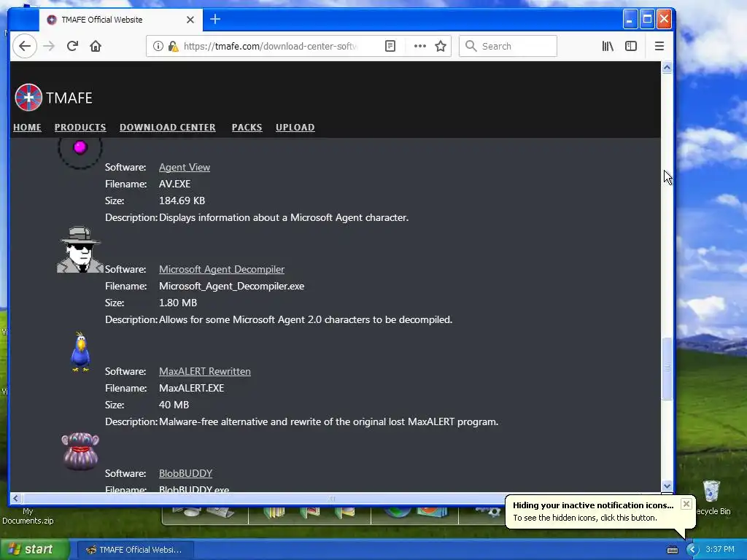Click the vertical scrollbar up arrow
The image size is (747, 560).
tap(667, 68)
